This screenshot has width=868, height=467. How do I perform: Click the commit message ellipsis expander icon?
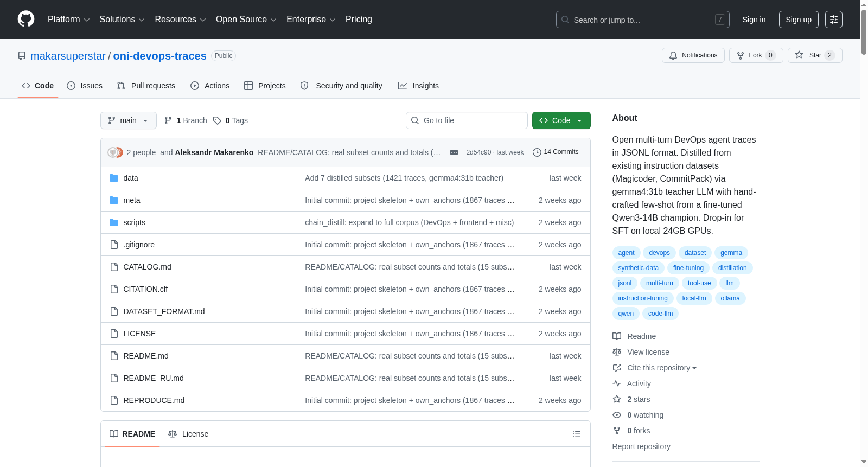pyautogui.click(x=454, y=152)
